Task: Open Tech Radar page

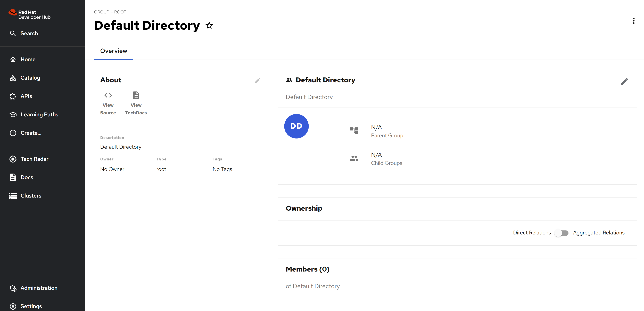Action: (x=34, y=159)
